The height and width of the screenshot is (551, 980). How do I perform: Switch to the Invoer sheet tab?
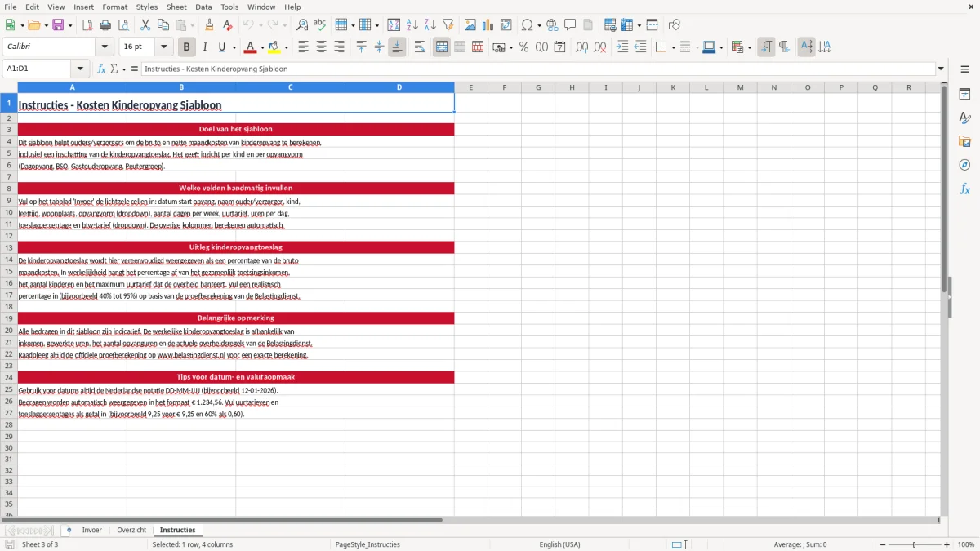tap(91, 531)
